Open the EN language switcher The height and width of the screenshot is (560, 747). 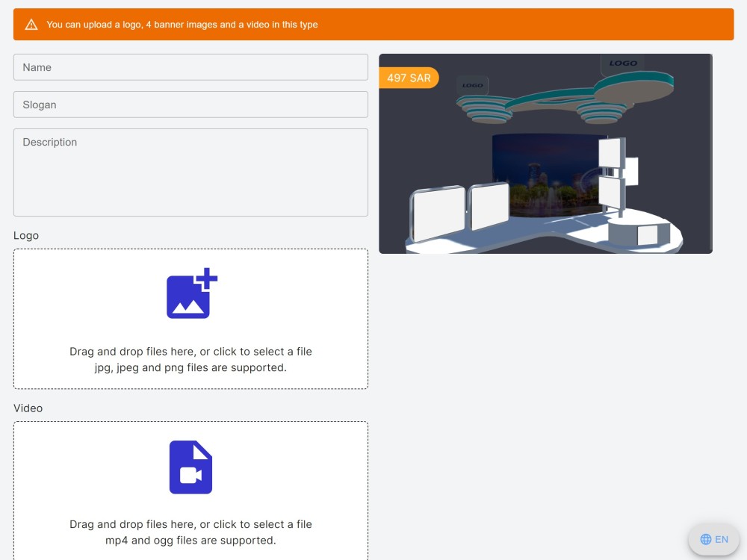(713, 539)
